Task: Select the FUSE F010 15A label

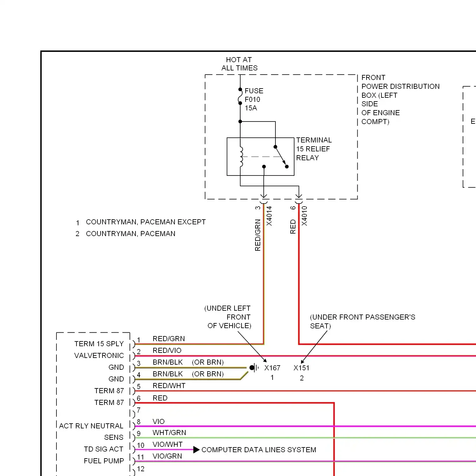Action: click(x=254, y=99)
